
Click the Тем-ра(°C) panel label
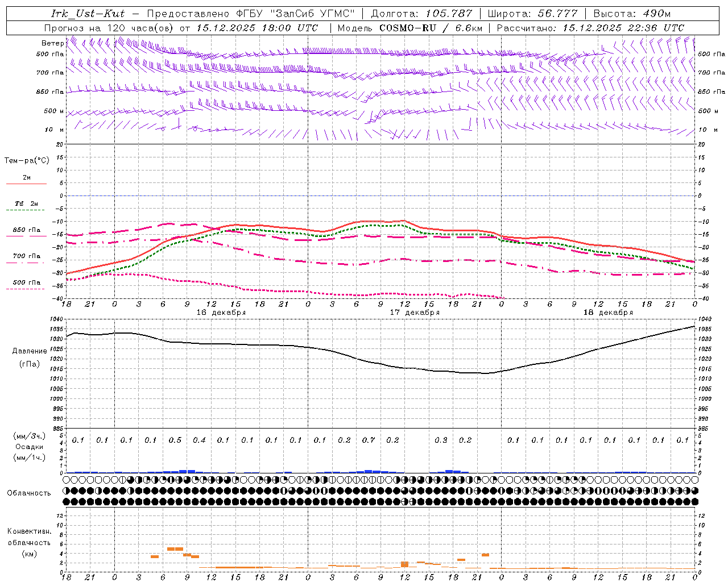[27, 161]
